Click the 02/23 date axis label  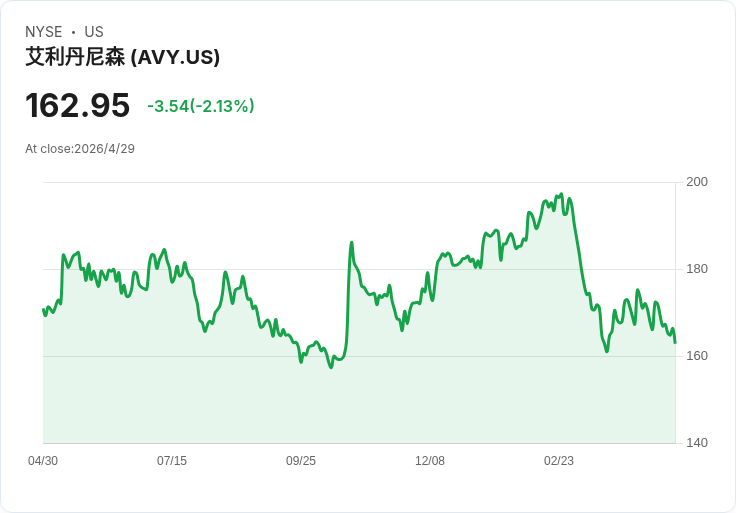click(x=559, y=461)
